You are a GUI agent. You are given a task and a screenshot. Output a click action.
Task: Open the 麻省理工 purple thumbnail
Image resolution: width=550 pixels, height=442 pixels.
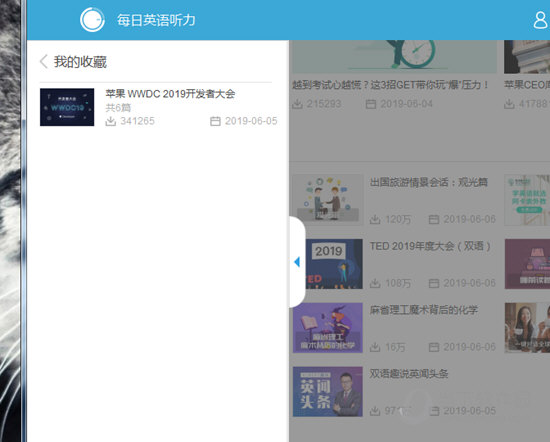coord(328,328)
